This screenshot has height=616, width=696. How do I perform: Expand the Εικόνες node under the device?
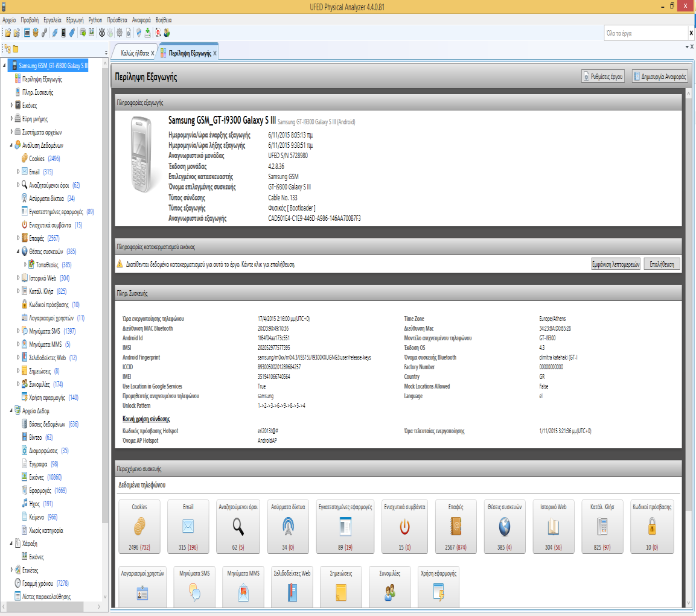point(11,106)
